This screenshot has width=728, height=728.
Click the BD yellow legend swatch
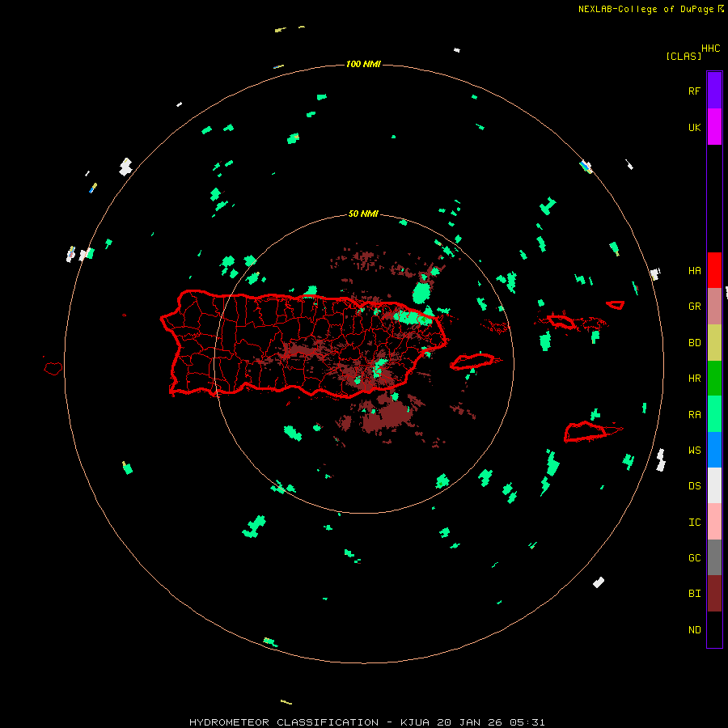tap(714, 343)
